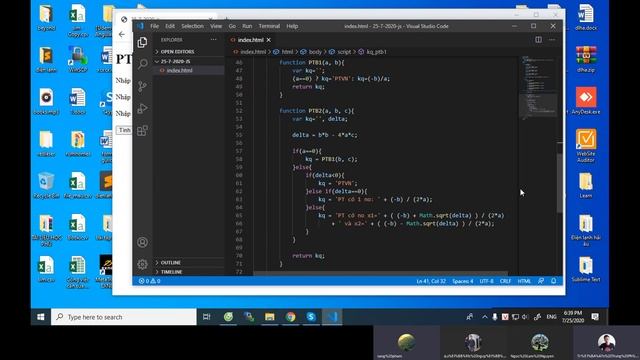Open the Edit menu
The width and height of the screenshot is (640, 360).
[x=170, y=26]
